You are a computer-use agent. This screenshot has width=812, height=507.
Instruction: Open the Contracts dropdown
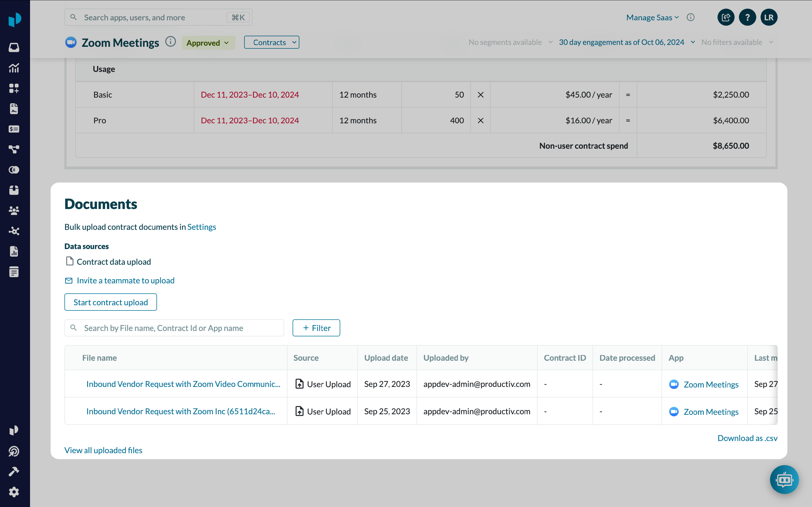271,42
